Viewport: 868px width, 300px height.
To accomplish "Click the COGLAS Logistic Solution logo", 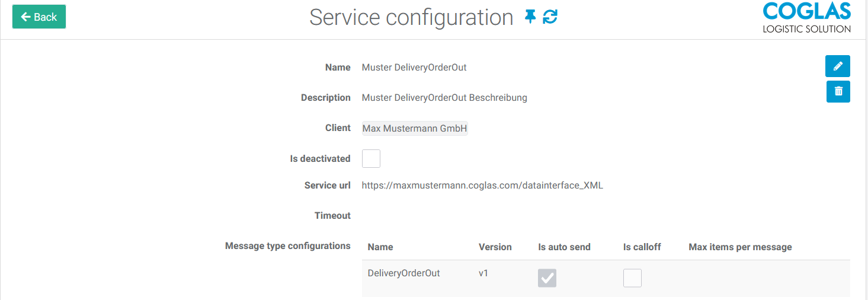I will (x=807, y=18).
